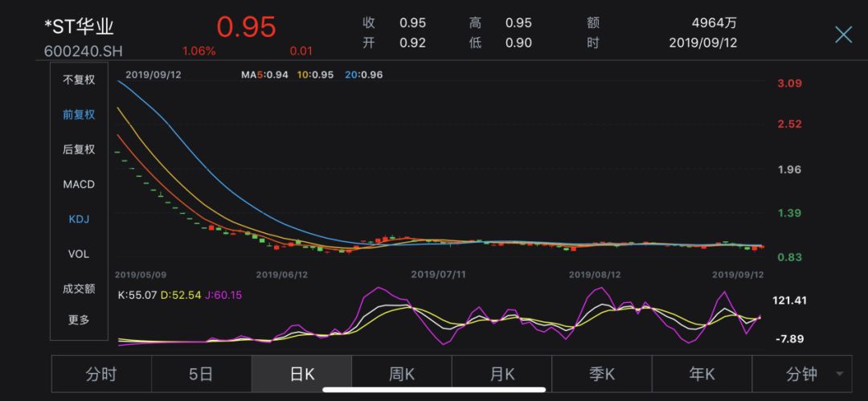Tap the *ST华业 stock name

pos(79,27)
